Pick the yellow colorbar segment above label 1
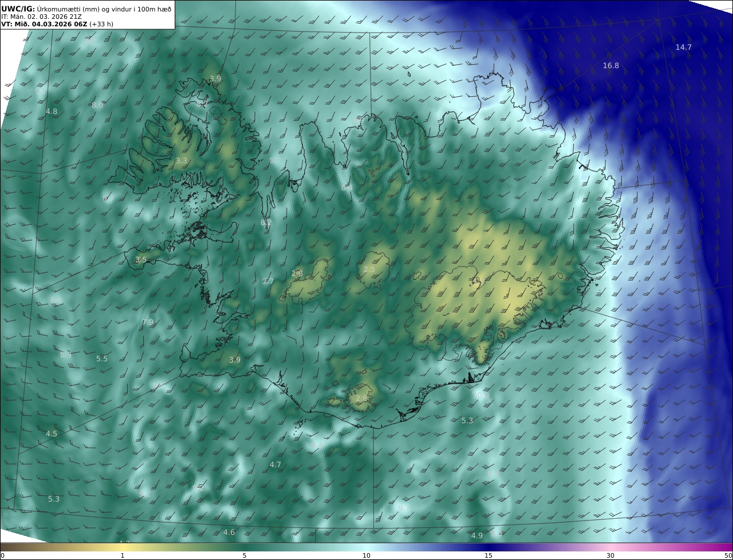Image resolution: width=733 pixels, height=560 pixels. pos(123,547)
